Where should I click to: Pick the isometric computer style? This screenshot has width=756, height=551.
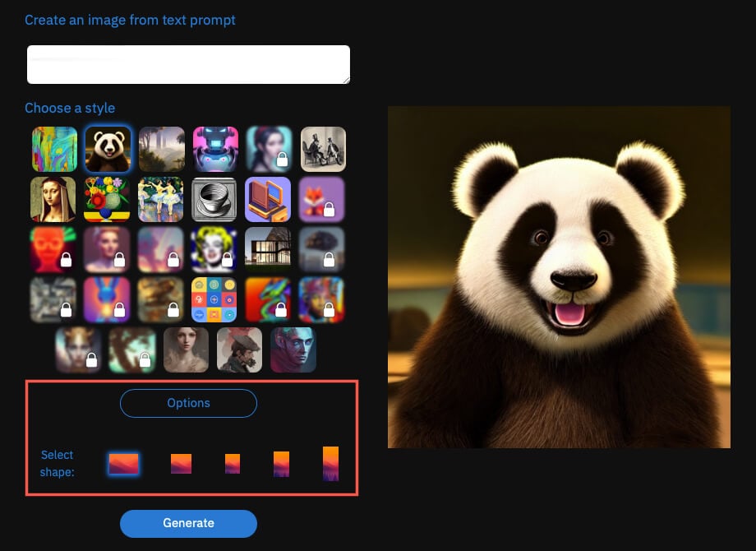(x=269, y=200)
